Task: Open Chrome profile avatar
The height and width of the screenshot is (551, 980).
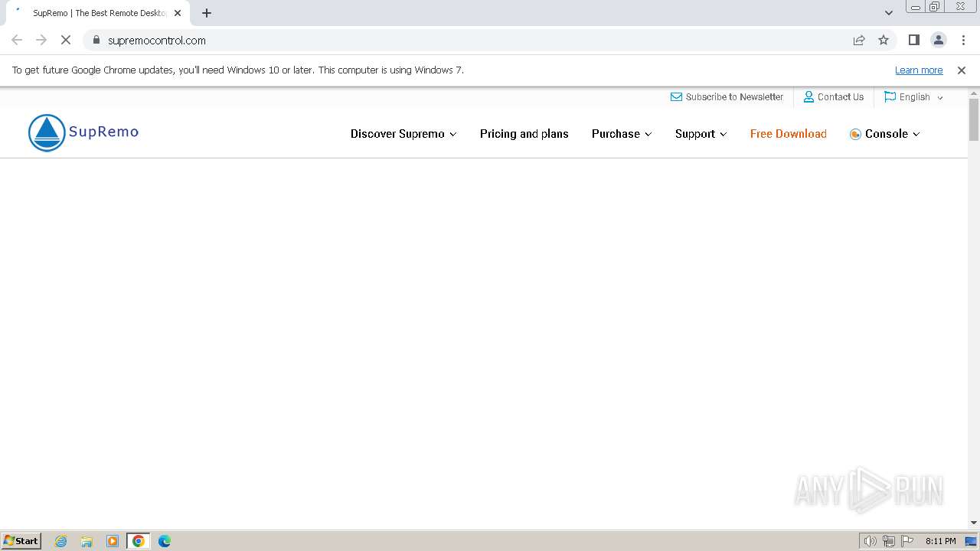Action: coord(939,40)
